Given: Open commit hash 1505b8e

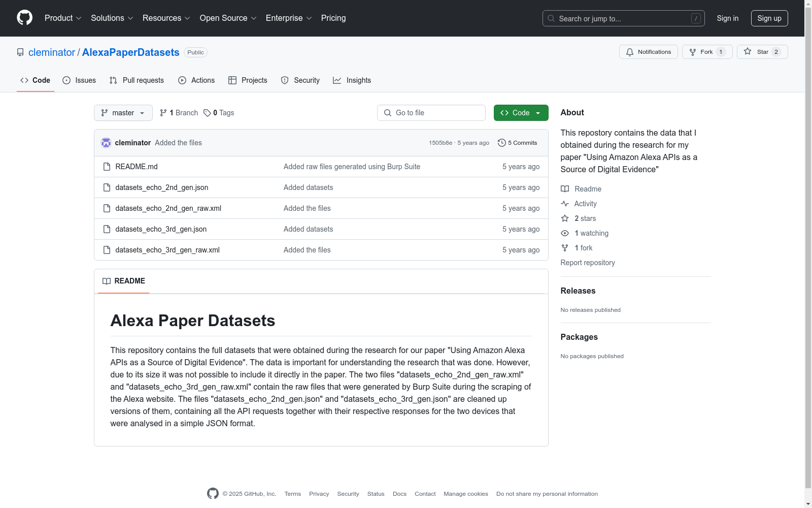Looking at the screenshot, I should [441, 143].
